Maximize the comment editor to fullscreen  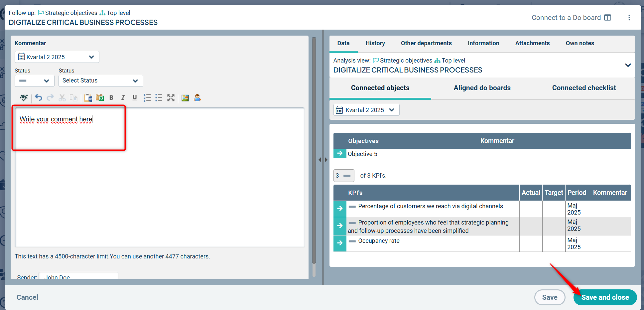(x=171, y=98)
